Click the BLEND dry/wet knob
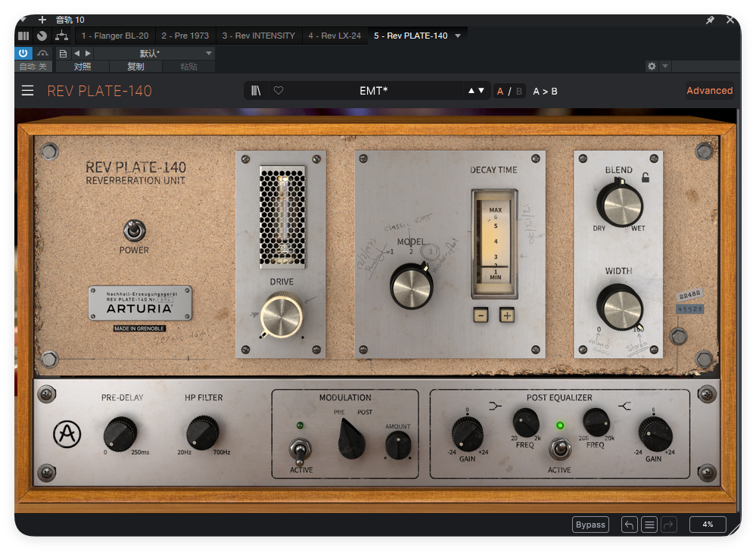The height and width of the screenshot is (551, 756). [620, 204]
